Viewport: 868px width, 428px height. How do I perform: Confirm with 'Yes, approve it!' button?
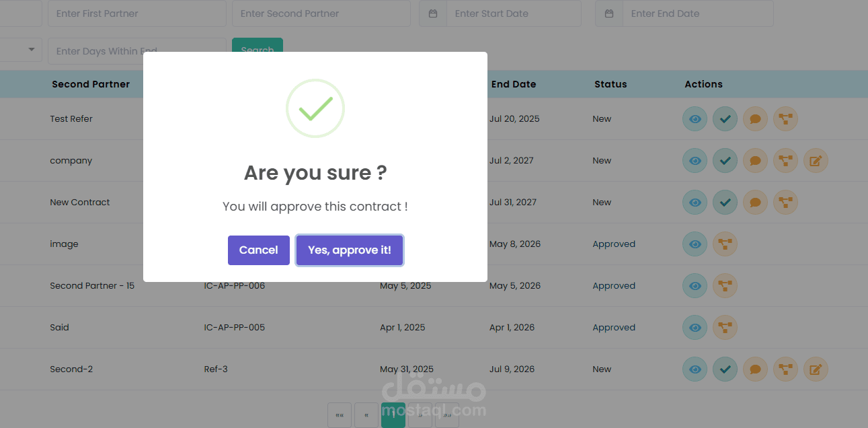pos(349,250)
